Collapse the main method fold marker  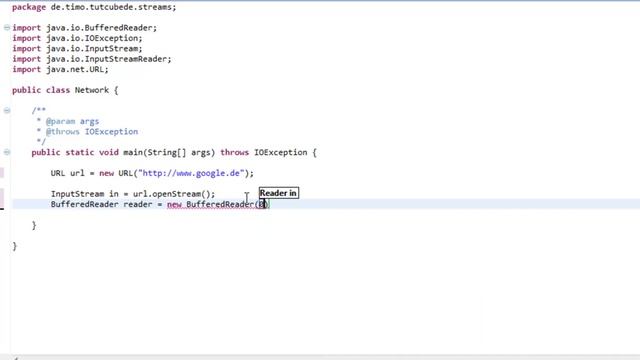point(7,152)
